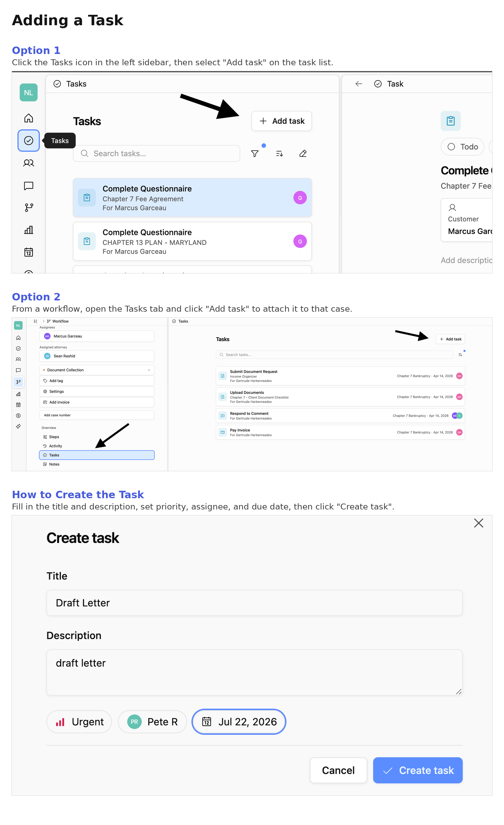The image size is (504, 825).
Task: Open Workflow branch icon in Option 1 sidebar
Action: pos(28,208)
